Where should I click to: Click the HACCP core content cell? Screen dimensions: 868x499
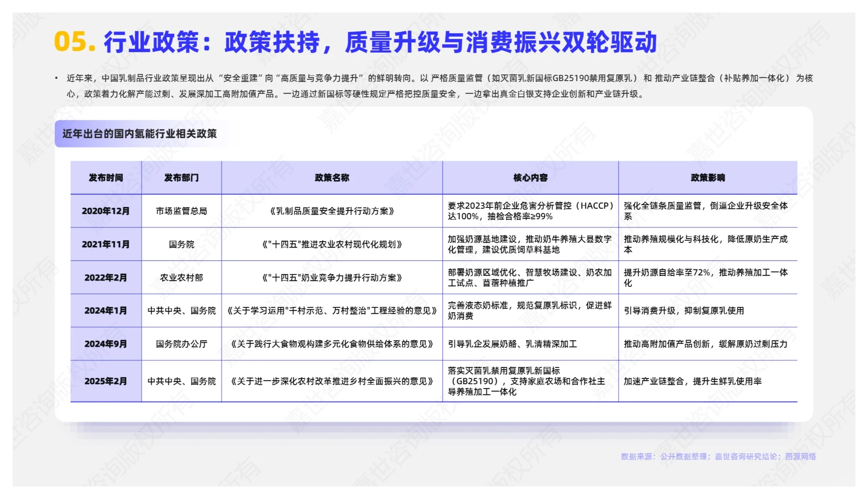(x=530, y=211)
